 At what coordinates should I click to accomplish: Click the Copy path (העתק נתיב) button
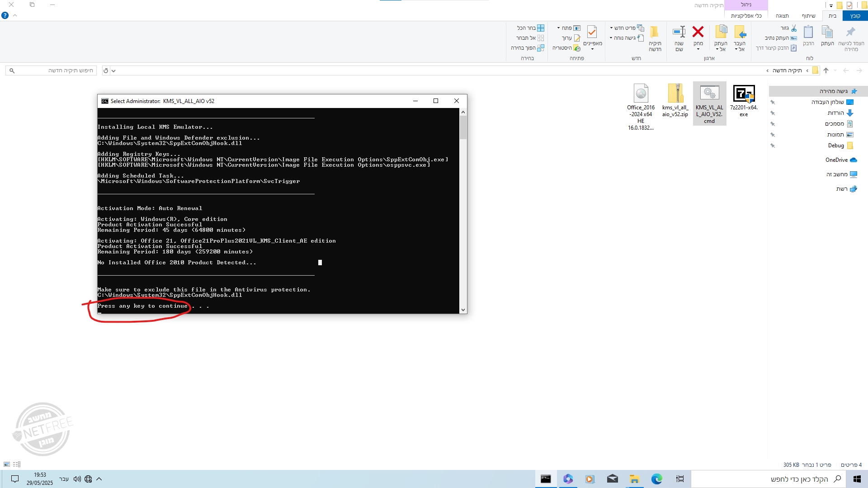click(x=781, y=38)
